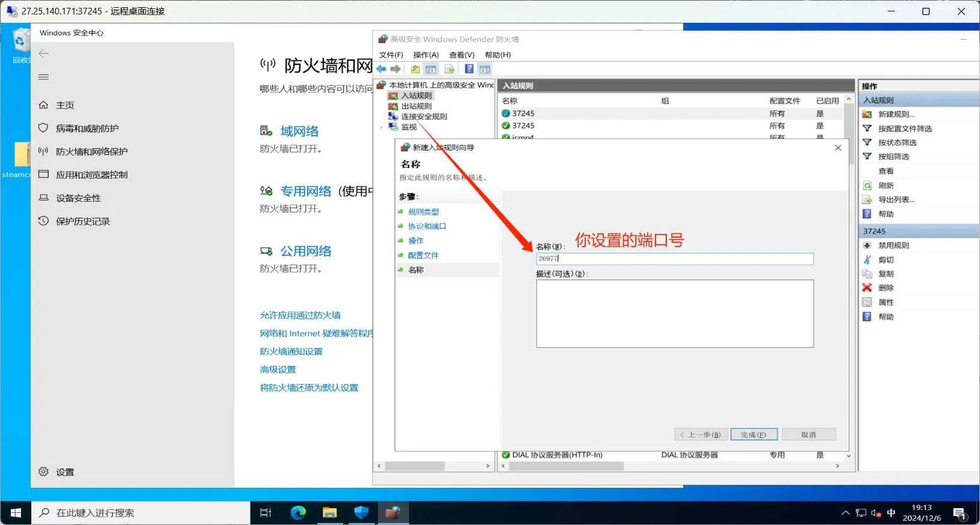980x525 pixels.
Task: Open Windows Security shield in taskbar
Action: pos(361,512)
